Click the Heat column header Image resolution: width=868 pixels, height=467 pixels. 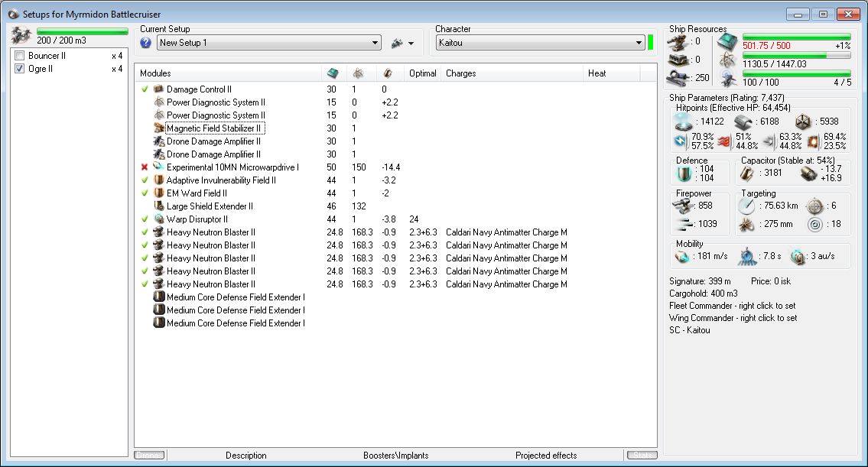[612, 73]
